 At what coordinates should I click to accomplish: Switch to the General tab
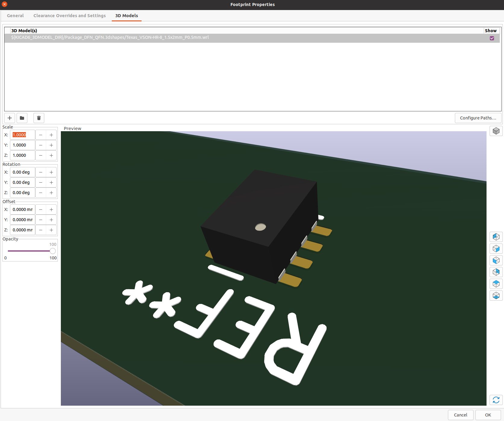(15, 16)
